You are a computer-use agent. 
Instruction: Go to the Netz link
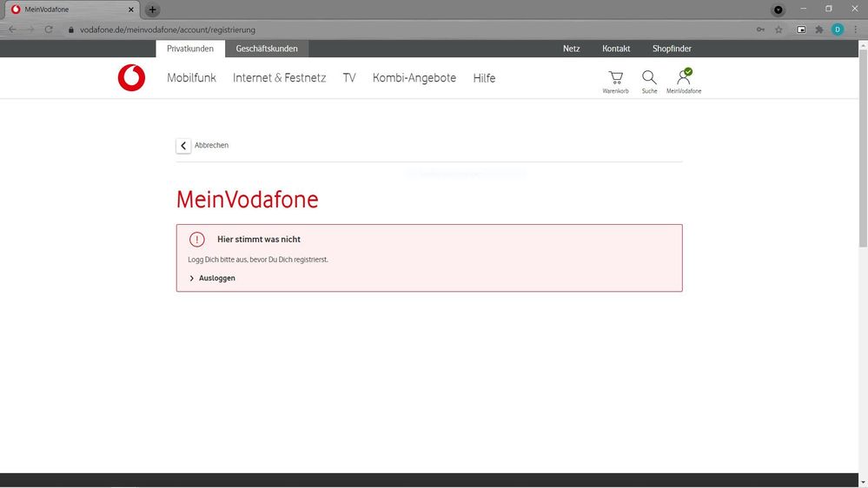click(x=572, y=49)
